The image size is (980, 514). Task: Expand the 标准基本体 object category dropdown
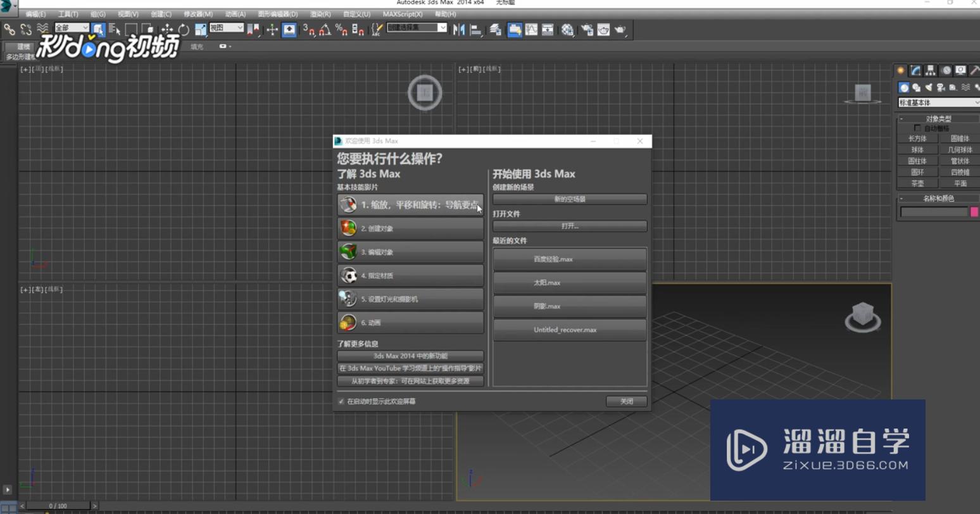(x=939, y=103)
